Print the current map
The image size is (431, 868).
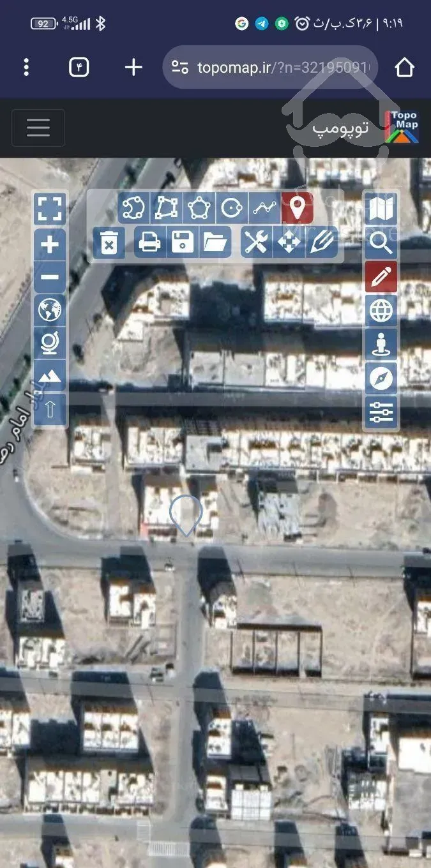point(149,243)
